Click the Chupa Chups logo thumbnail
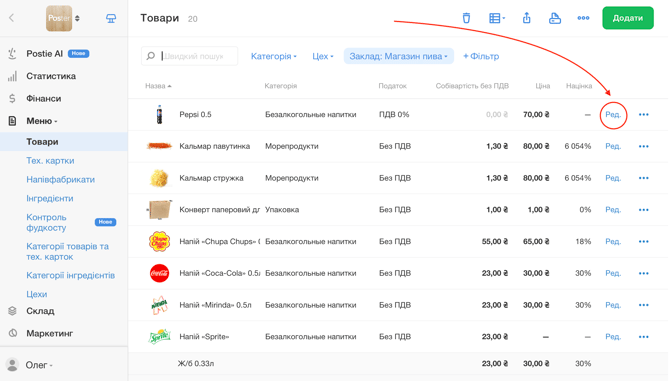 click(159, 241)
